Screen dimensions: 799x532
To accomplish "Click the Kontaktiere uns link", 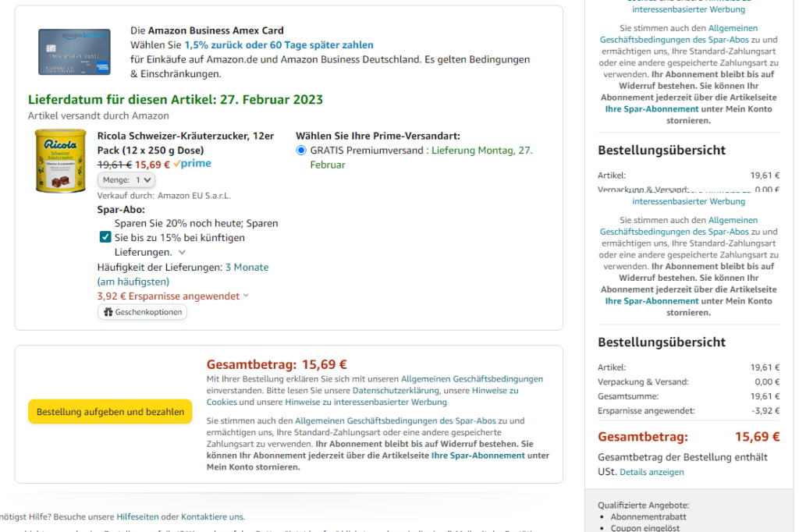I will pos(213,516).
